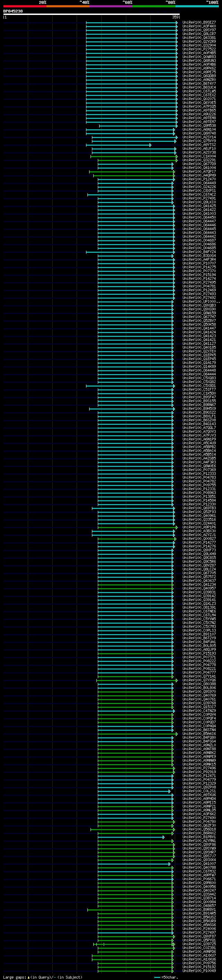Open hit UniRef100_B9SEZ7

pyautogui.click(x=199, y=23)
